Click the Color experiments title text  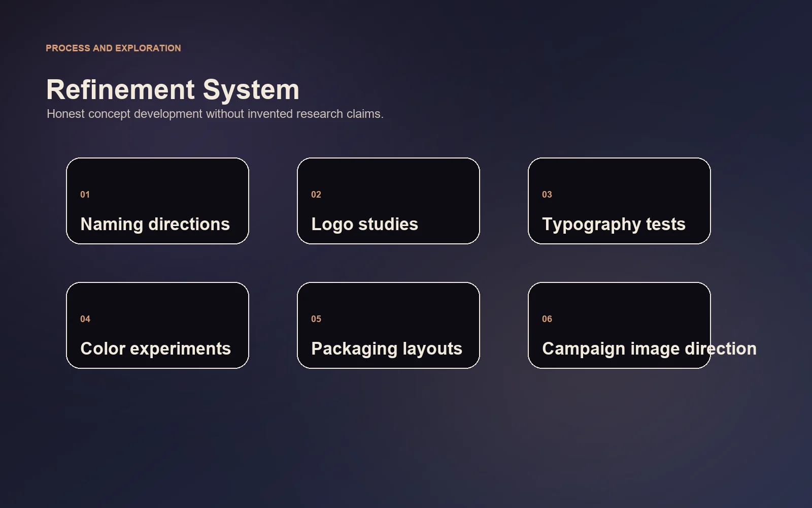point(156,348)
